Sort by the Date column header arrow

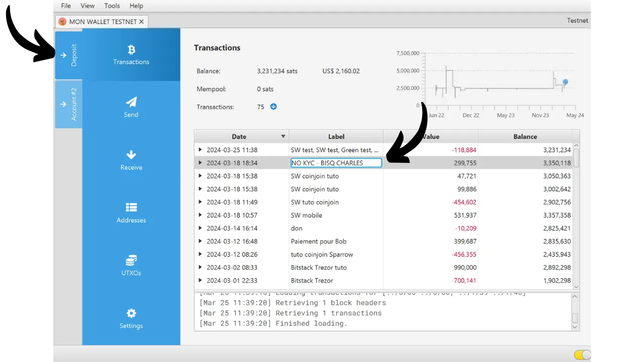283,136
